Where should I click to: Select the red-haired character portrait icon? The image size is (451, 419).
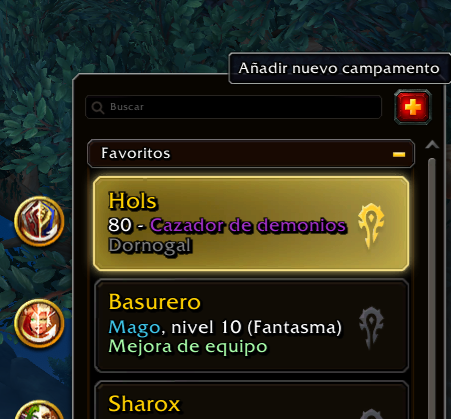(39, 323)
